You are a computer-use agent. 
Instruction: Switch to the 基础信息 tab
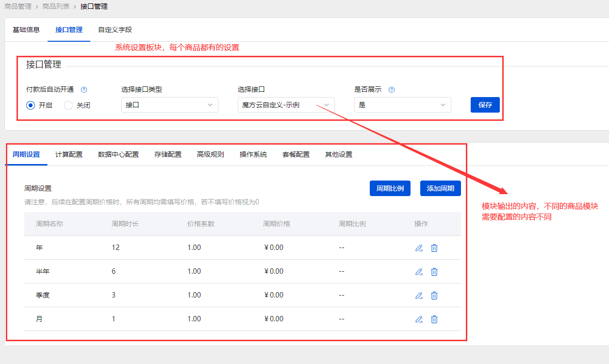click(26, 30)
